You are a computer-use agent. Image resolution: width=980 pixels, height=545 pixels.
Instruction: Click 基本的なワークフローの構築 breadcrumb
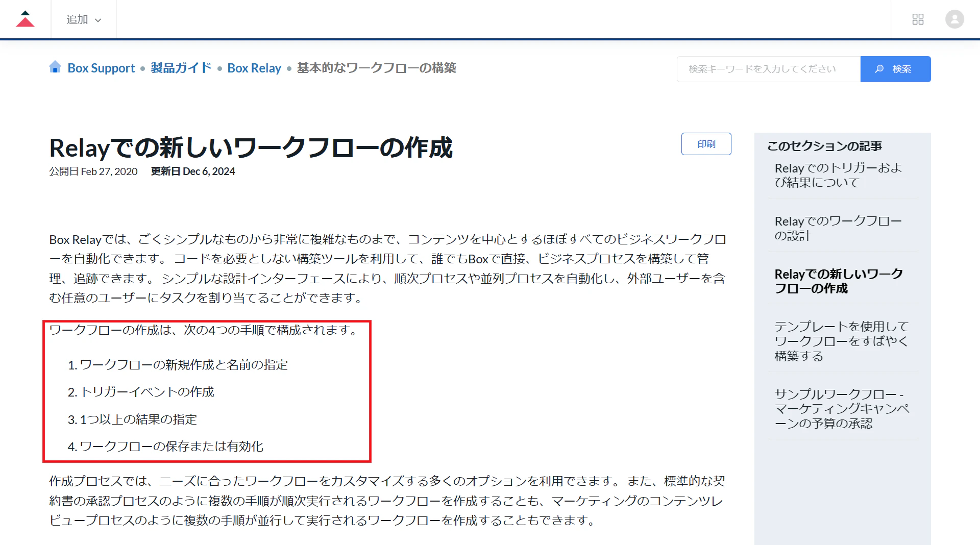tap(377, 68)
